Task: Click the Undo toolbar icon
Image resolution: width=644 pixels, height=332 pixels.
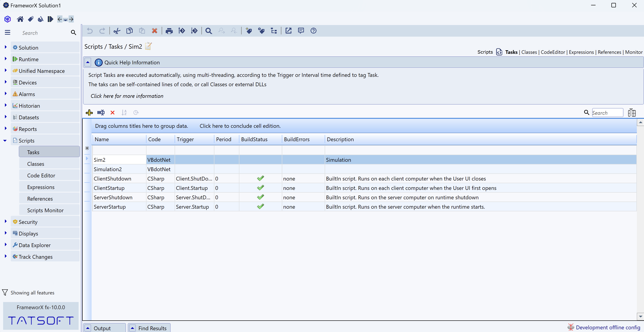Action: point(90,31)
